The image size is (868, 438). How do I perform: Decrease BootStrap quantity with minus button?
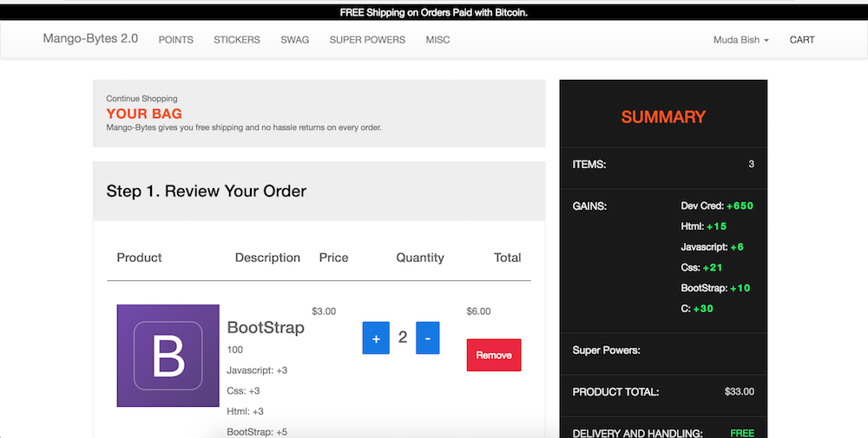tap(427, 338)
